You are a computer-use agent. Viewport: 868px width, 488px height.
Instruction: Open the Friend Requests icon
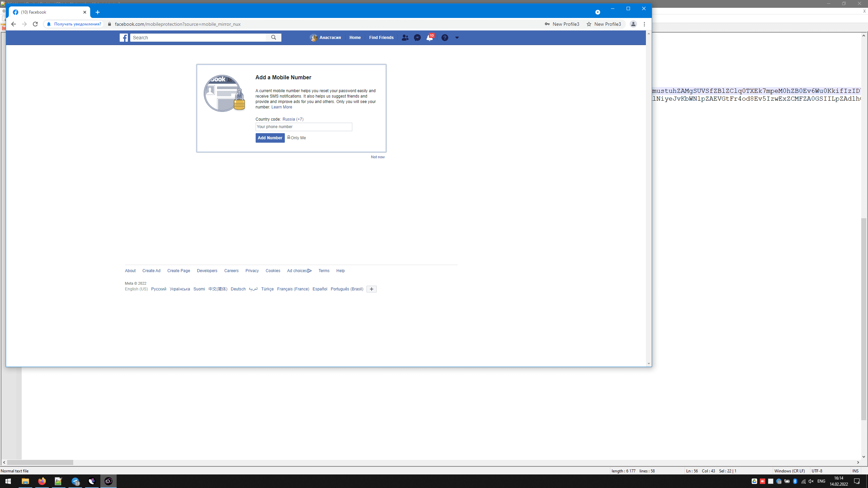(x=405, y=38)
